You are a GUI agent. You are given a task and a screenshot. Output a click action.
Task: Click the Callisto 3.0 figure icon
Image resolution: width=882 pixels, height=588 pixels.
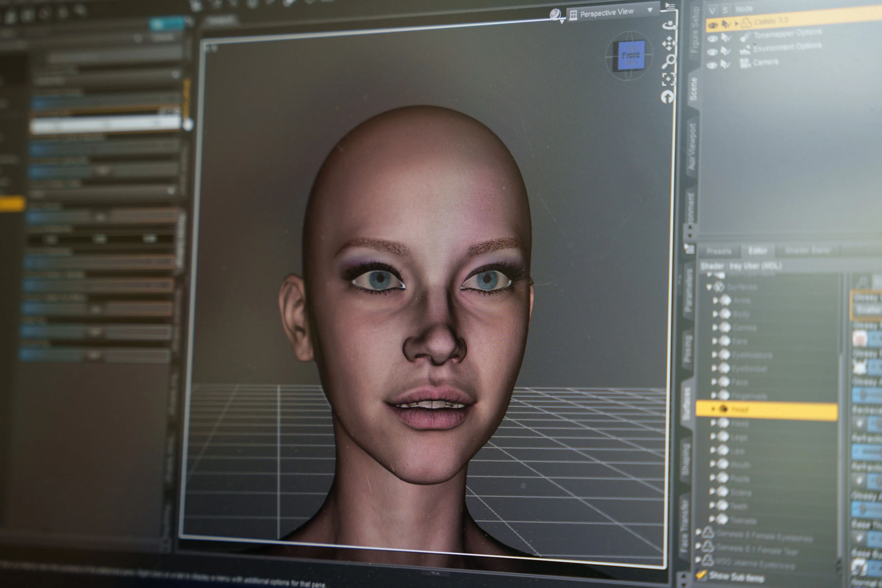[x=746, y=23]
